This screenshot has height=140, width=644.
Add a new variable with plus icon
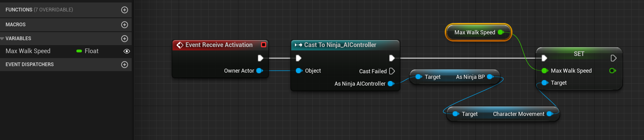[x=125, y=39]
